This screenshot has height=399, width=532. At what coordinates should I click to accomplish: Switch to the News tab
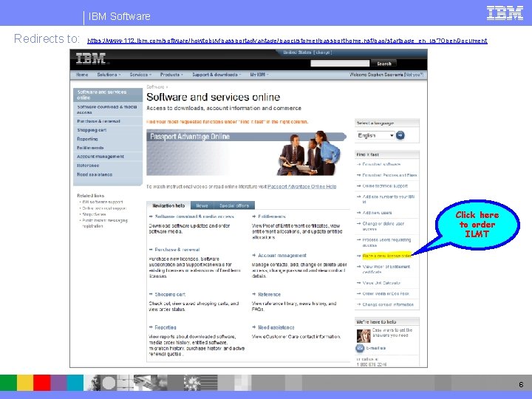click(x=202, y=205)
